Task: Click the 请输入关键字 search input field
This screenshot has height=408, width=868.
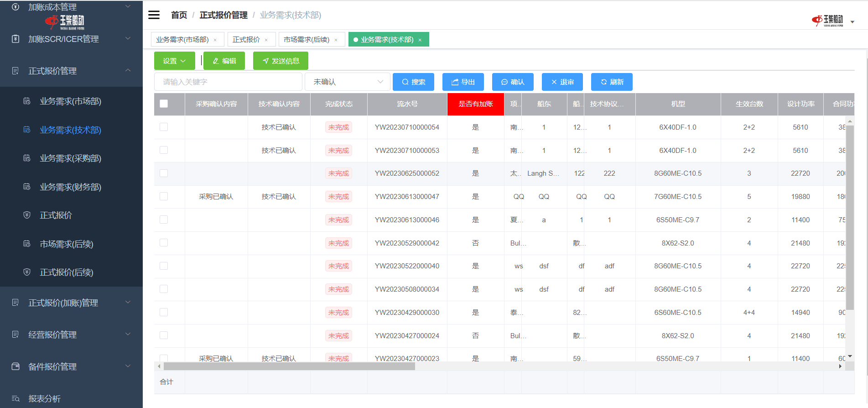Action: point(228,82)
